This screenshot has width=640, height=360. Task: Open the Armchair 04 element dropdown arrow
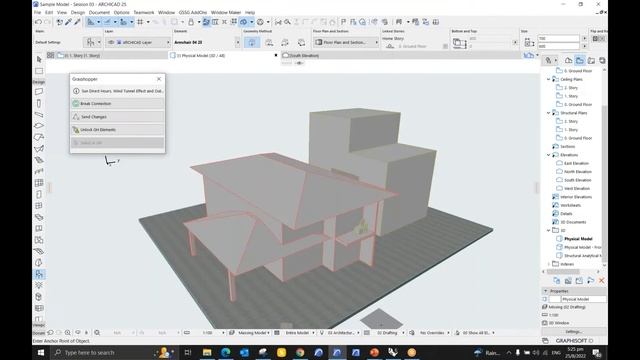238,42
